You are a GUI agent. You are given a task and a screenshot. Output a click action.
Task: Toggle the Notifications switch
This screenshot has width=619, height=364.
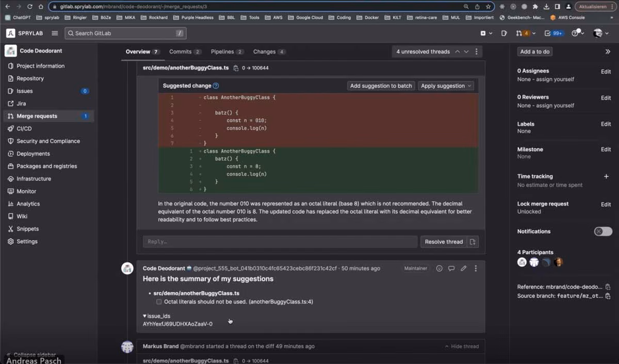603,231
